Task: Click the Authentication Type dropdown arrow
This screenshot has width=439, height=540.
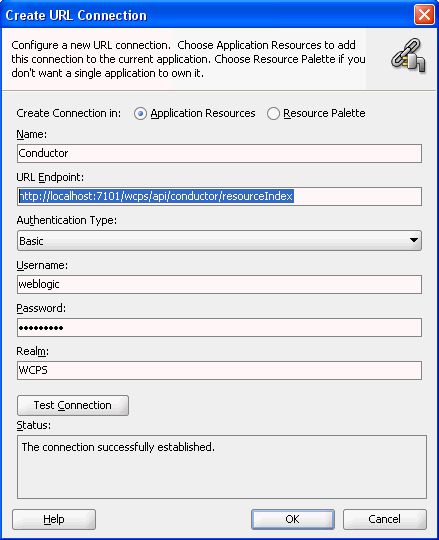Action: click(x=414, y=240)
